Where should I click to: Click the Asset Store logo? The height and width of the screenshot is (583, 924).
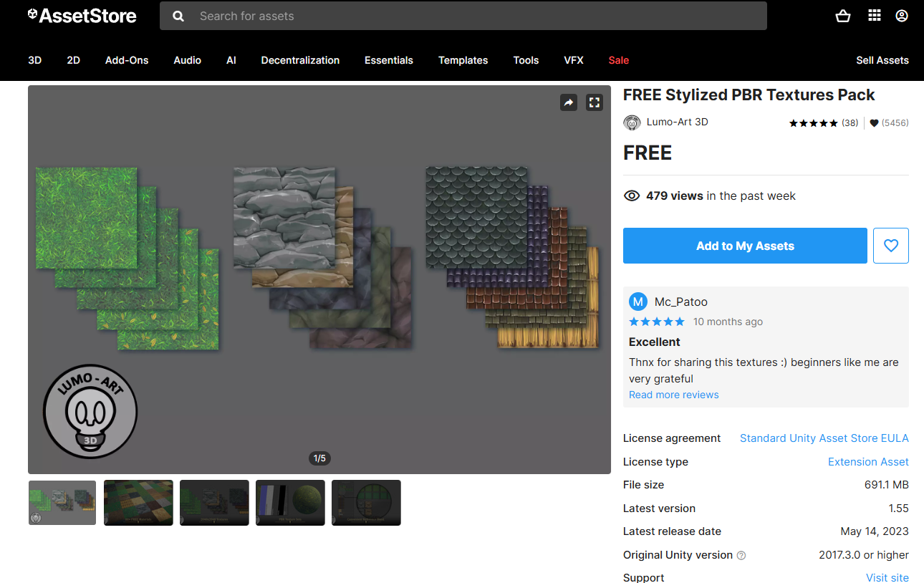coord(81,15)
